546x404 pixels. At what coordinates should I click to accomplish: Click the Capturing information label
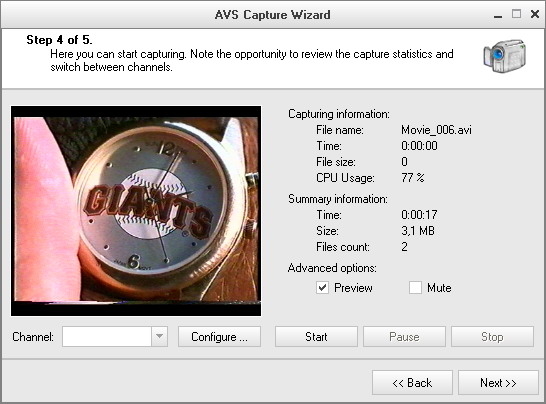pyautogui.click(x=339, y=114)
